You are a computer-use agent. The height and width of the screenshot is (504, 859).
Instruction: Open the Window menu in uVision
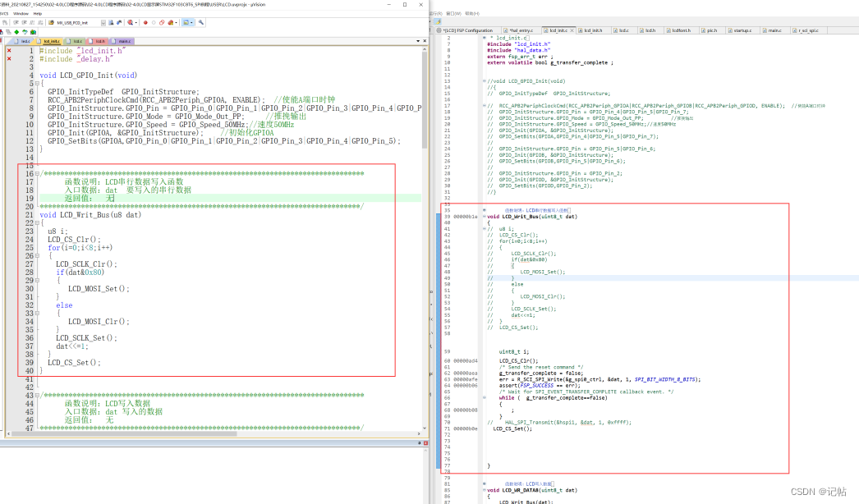21,13
